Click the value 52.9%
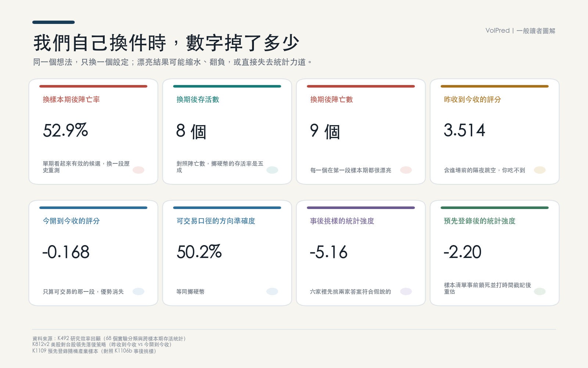The width and height of the screenshot is (588, 368). click(x=65, y=130)
